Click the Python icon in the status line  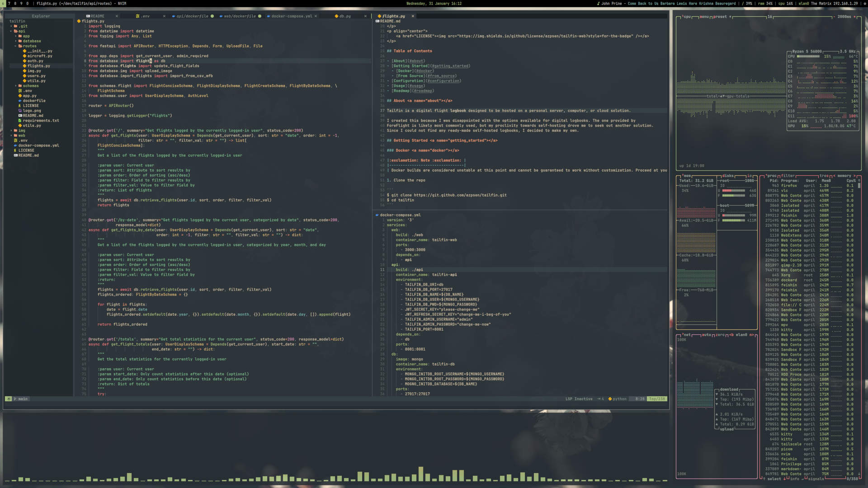point(610,399)
